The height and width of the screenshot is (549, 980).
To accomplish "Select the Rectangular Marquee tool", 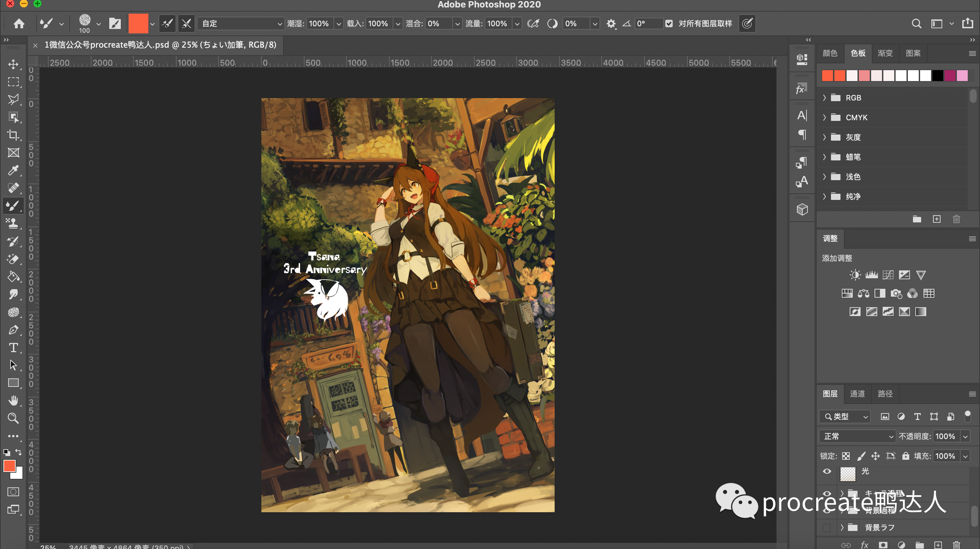I will point(13,82).
